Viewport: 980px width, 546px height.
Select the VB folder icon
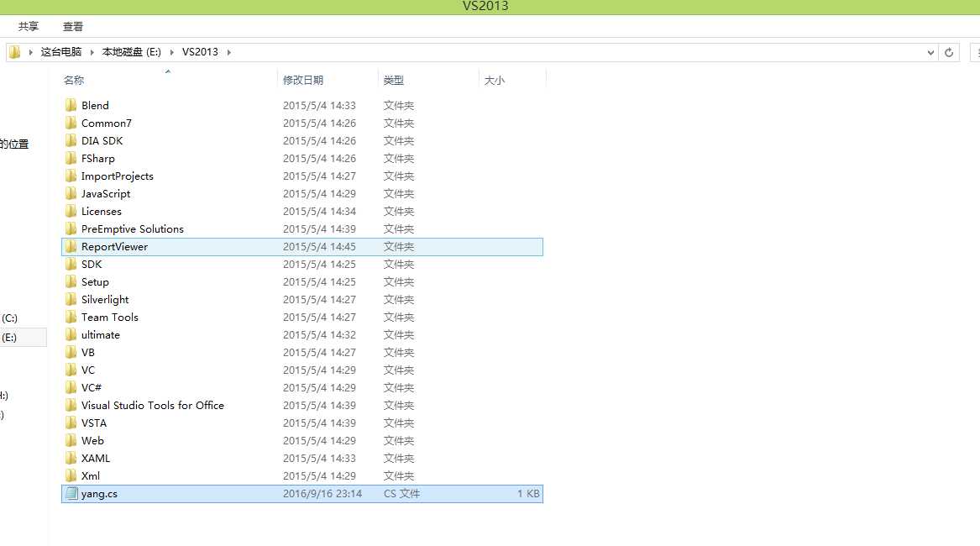click(x=71, y=352)
